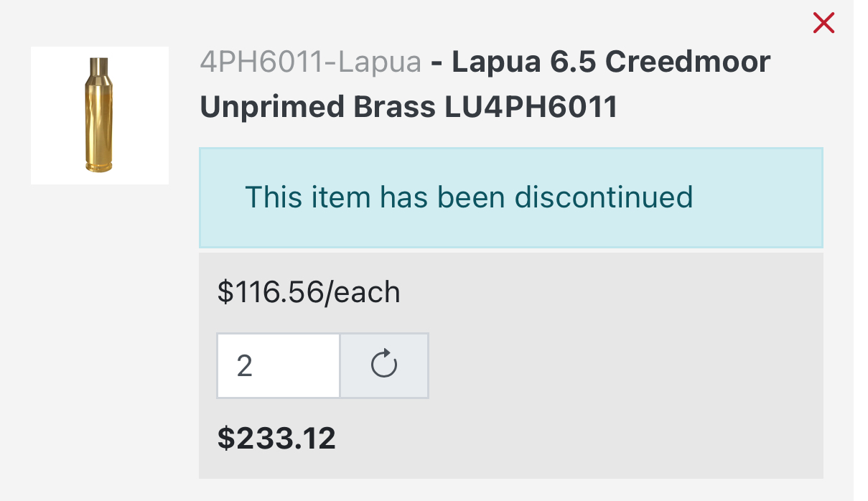
Task: Select the 'Unprimed Brass LU4PH6011' title line
Action: click(408, 108)
